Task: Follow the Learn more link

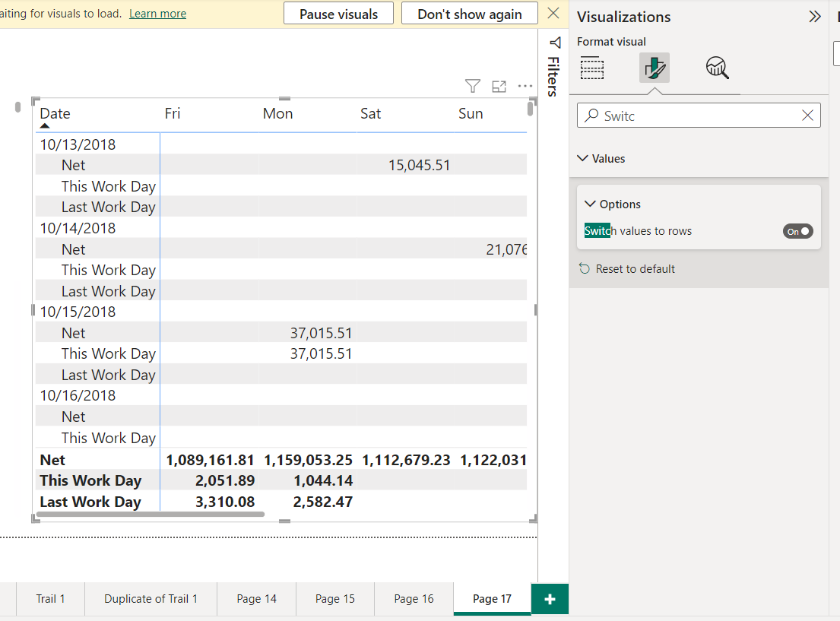Action: pos(157,14)
